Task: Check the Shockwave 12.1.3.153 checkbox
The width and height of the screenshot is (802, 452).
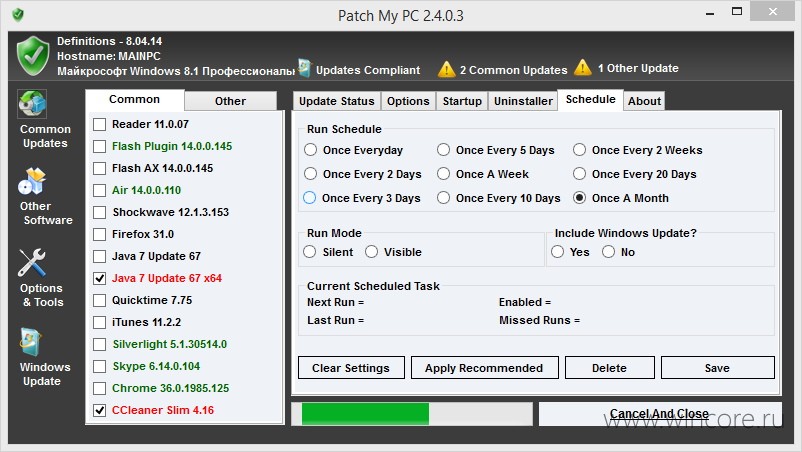Action: 100,212
